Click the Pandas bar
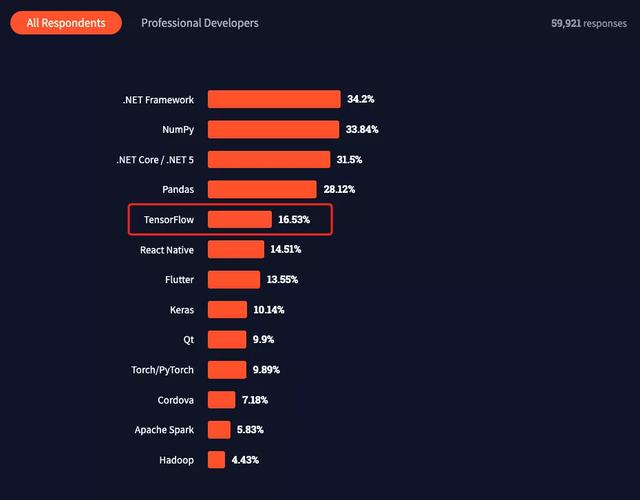 (262, 189)
